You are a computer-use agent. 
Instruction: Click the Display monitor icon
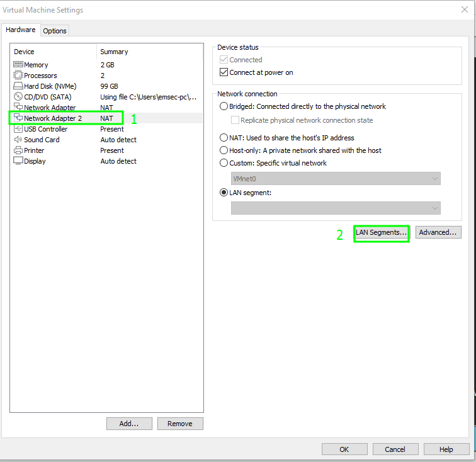(x=18, y=161)
